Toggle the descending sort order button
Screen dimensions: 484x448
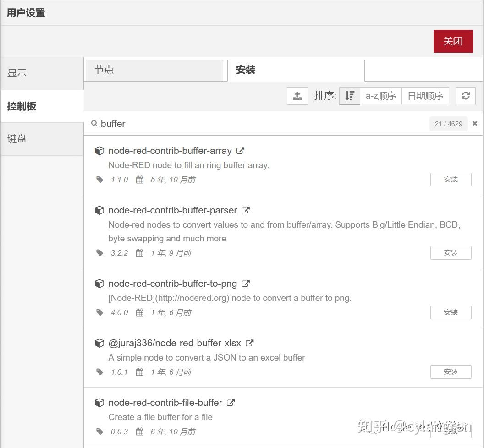[x=349, y=96]
